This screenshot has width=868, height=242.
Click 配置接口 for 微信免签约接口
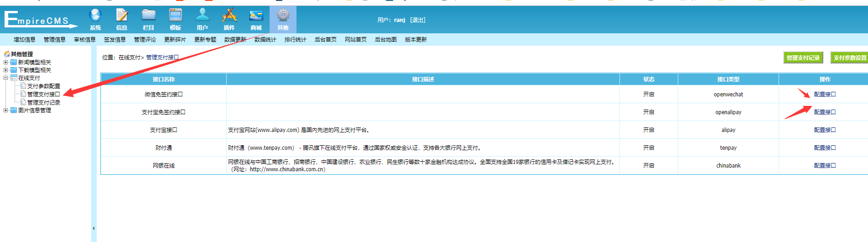click(825, 95)
